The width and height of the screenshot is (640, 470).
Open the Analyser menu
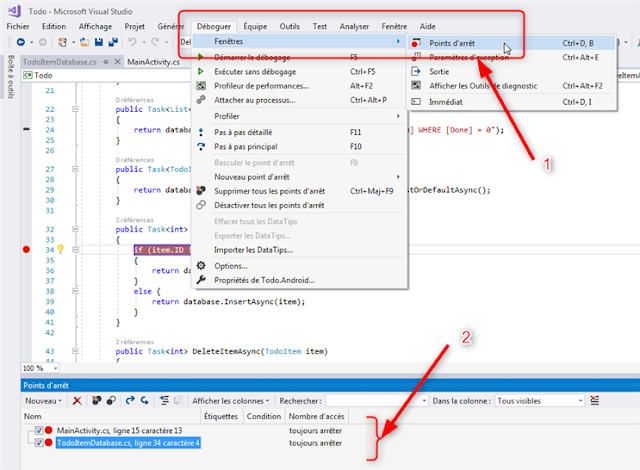pyautogui.click(x=354, y=27)
